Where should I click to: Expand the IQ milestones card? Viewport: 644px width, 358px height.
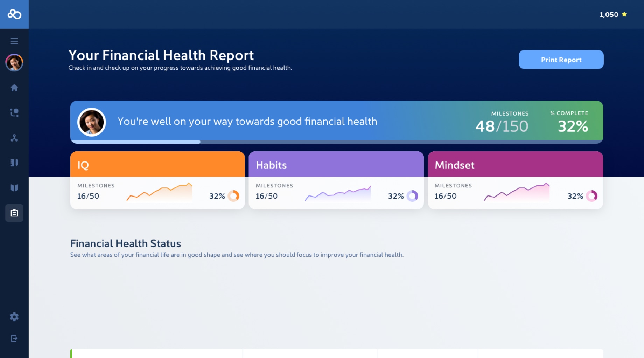(x=157, y=180)
